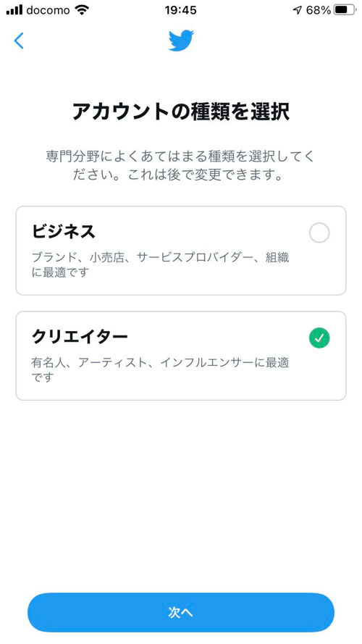Tap the Wi-Fi status icon
The height and width of the screenshot is (644, 362).
pyautogui.click(x=82, y=10)
